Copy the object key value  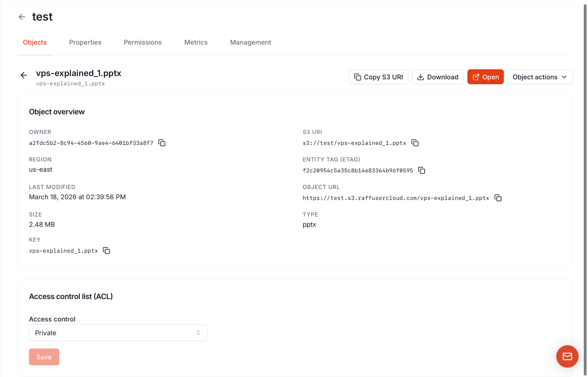coord(106,251)
